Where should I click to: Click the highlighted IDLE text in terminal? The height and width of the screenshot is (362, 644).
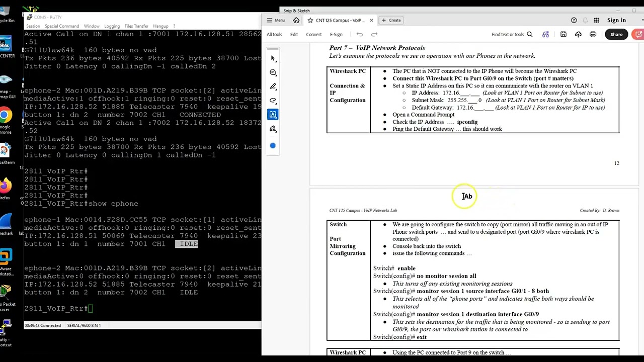[x=187, y=244]
